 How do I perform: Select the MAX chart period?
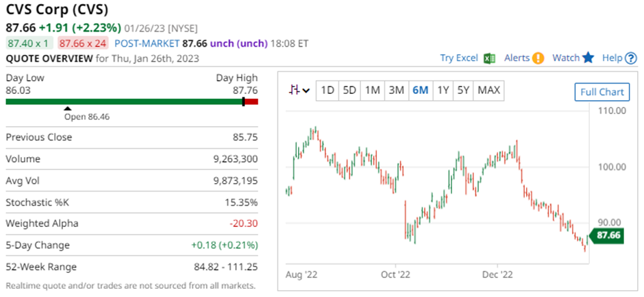click(x=488, y=90)
